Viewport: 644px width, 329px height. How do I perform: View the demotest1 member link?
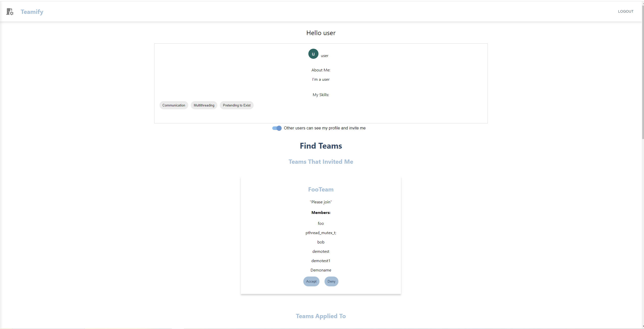(321, 261)
